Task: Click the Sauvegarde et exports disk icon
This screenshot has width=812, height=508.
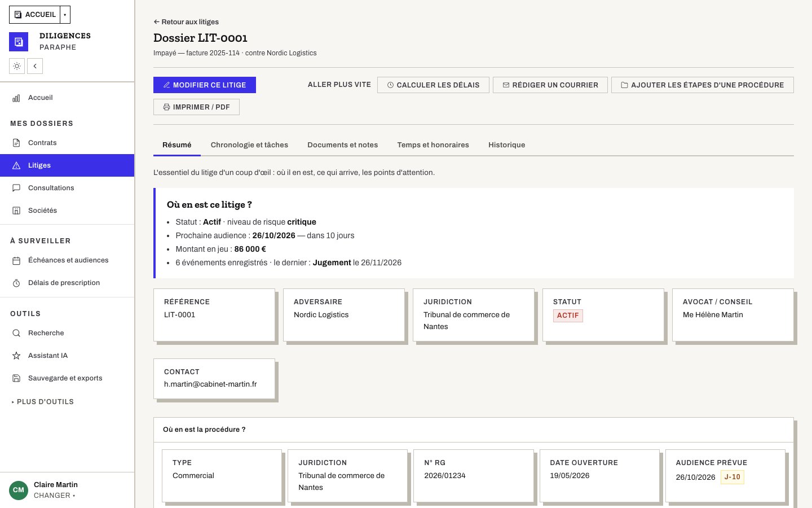Action: tap(16, 378)
